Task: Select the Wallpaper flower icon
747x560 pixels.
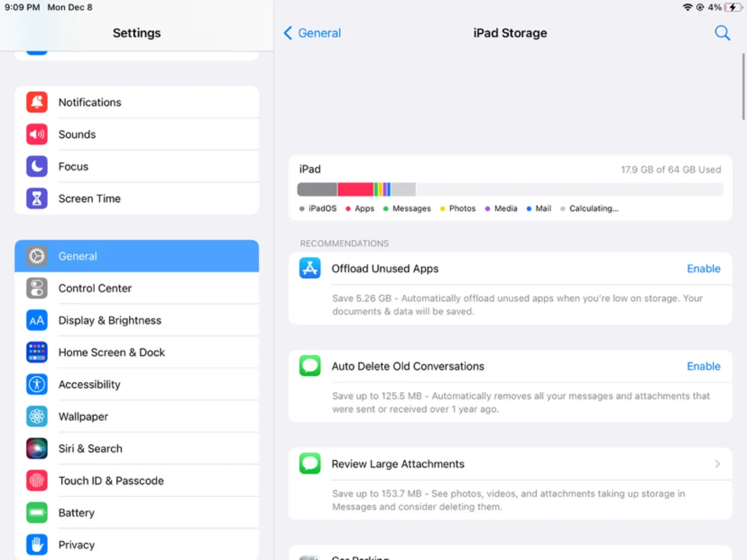Action: point(36,416)
